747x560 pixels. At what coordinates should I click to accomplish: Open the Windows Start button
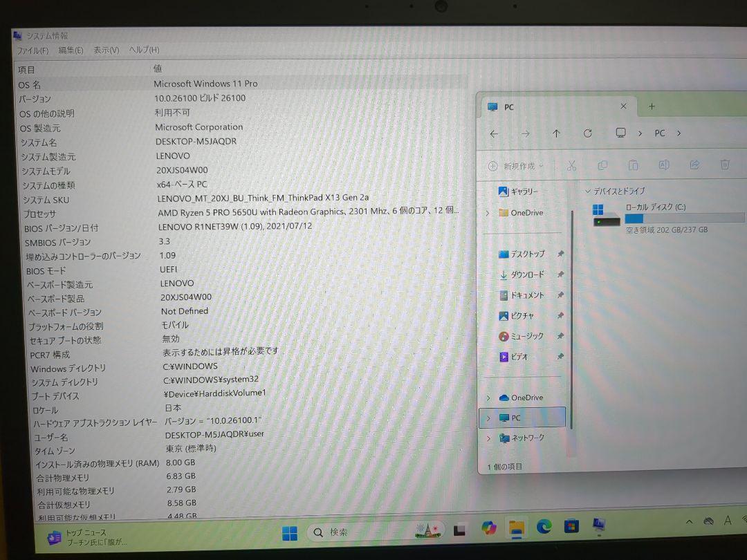[289, 533]
